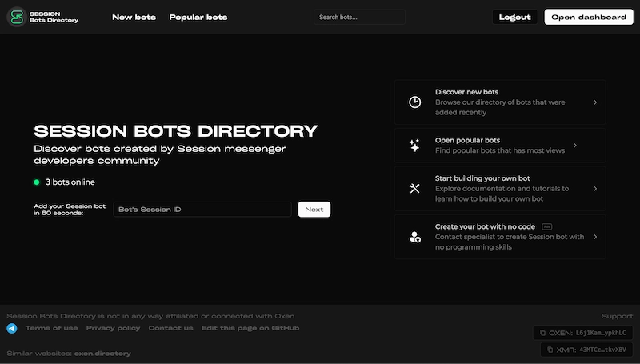Screen dimensions: 640x364
Task: Open the Edit this page on GitHub link
Action: (x=250, y=328)
